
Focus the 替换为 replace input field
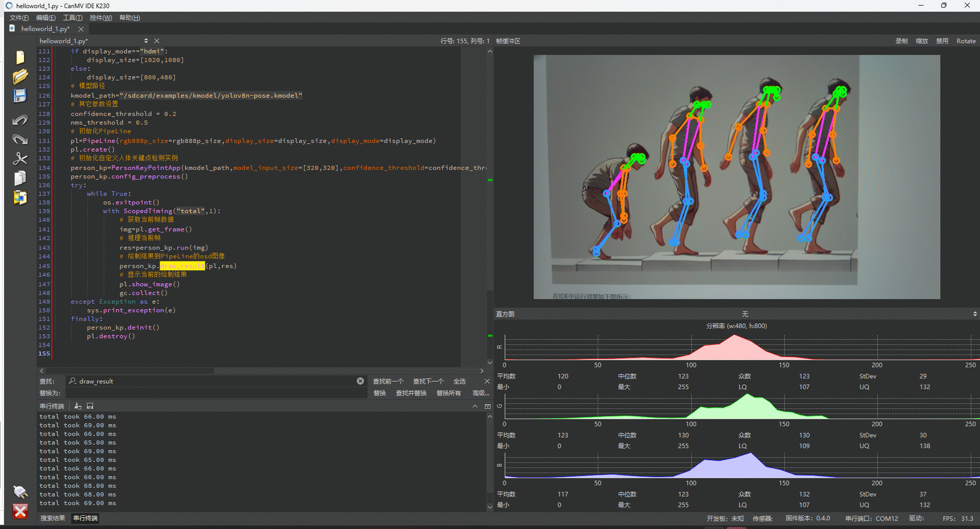(216, 393)
